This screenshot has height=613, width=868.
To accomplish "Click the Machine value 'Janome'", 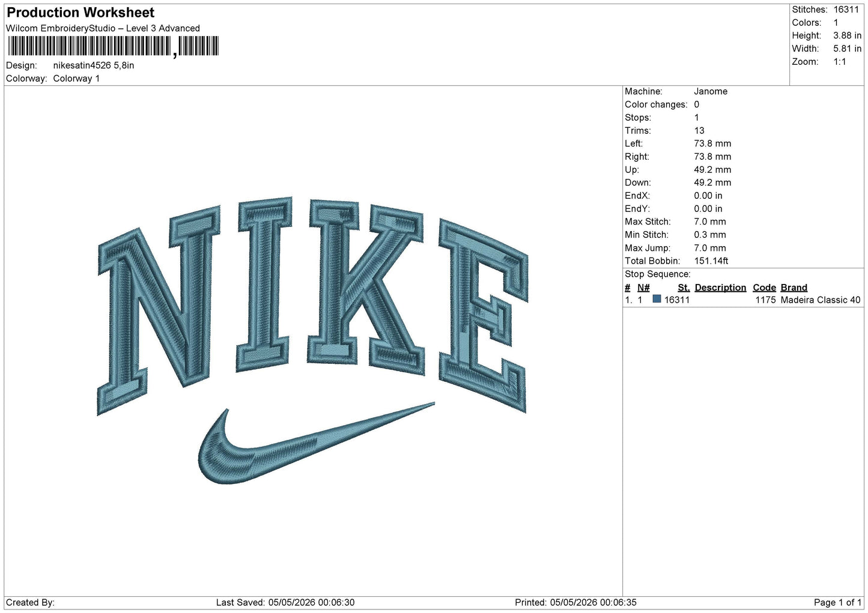I will [711, 91].
